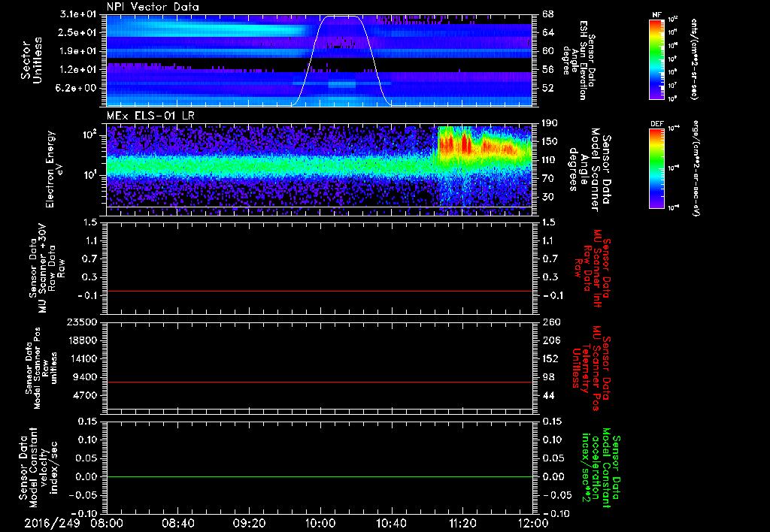Click the 190 scanner angle tick label
This screenshot has height=532, width=770.
[551, 123]
